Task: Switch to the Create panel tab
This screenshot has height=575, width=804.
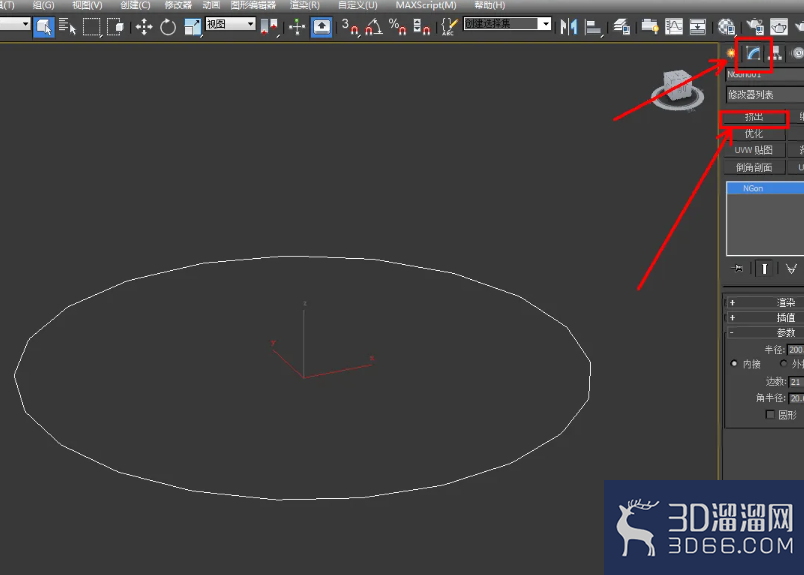Action: point(731,53)
